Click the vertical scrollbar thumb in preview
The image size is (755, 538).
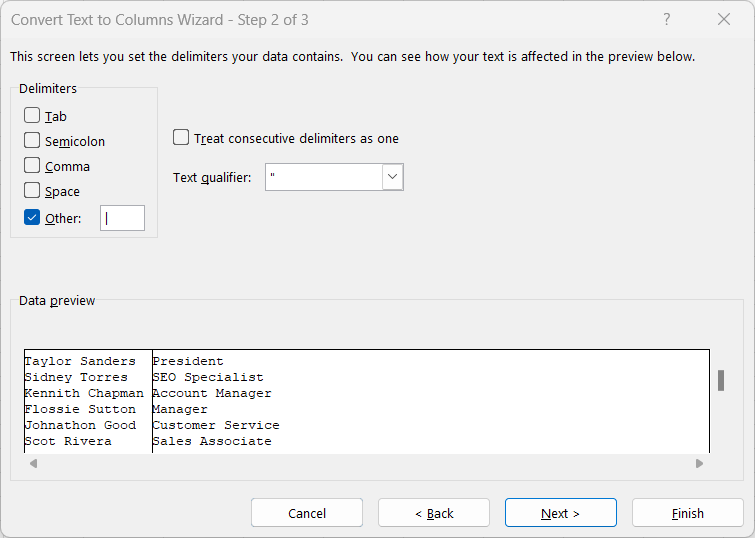720,380
